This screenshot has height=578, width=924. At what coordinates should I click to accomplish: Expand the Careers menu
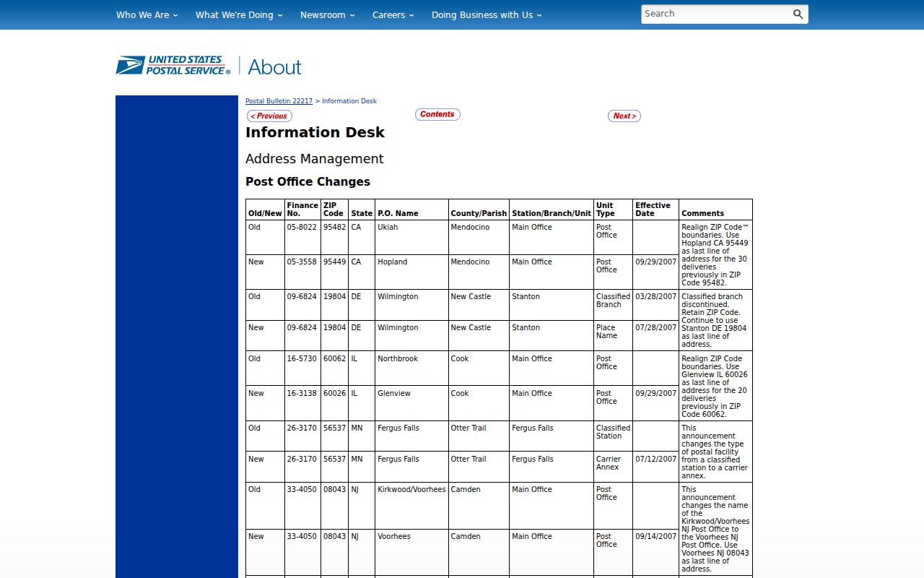[x=393, y=14]
